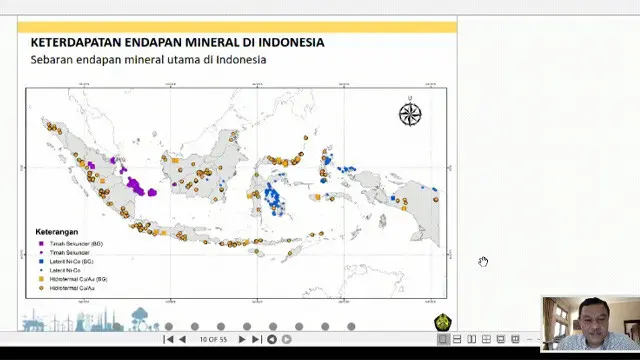Viewport: 640px width, 360px height.
Task: Click the page number field '10 OF 55'
Action: [x=213, y=340]
